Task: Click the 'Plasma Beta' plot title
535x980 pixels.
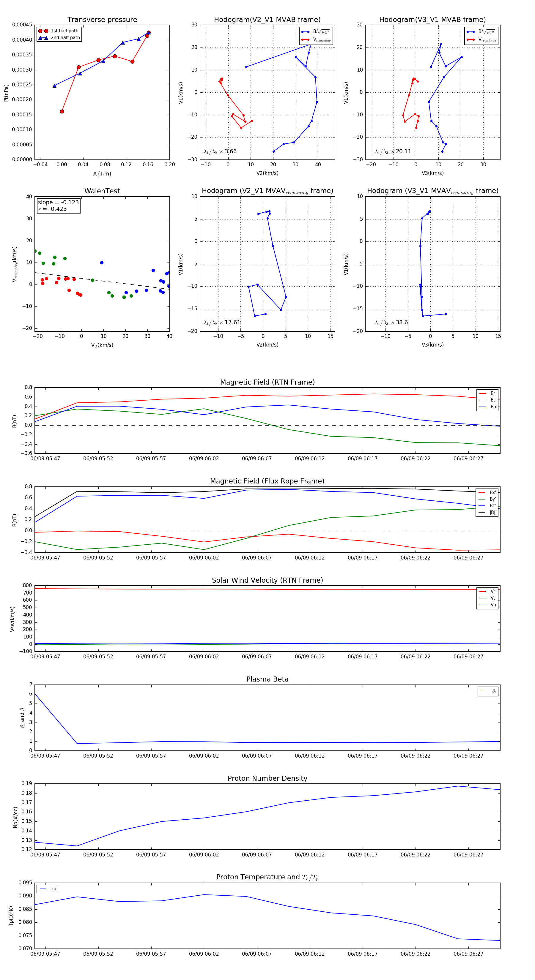Action: click(267, 679)
